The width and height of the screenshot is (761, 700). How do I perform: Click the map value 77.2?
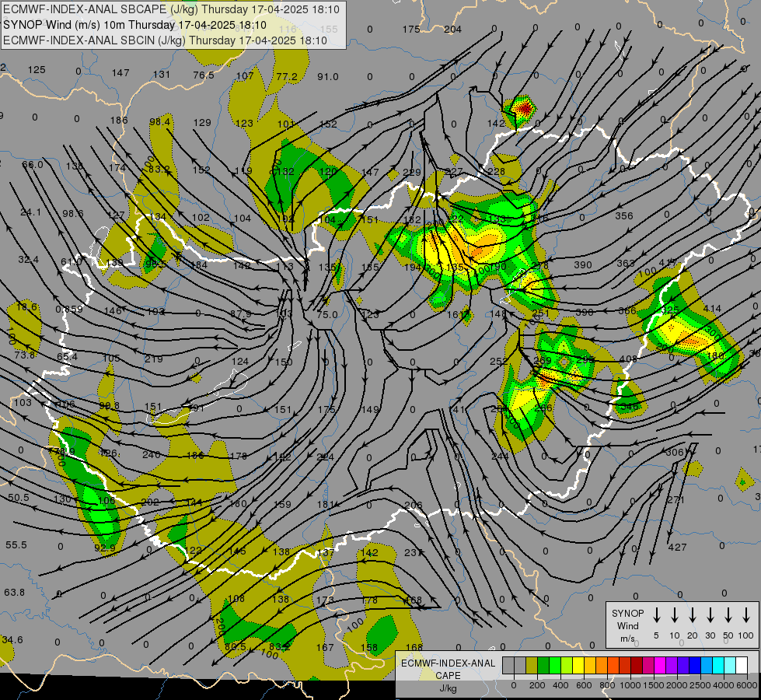[287, 77]
